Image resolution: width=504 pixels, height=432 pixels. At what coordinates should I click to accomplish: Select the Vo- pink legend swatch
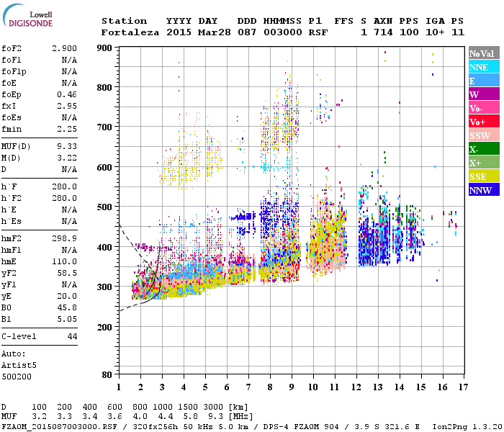484,108
